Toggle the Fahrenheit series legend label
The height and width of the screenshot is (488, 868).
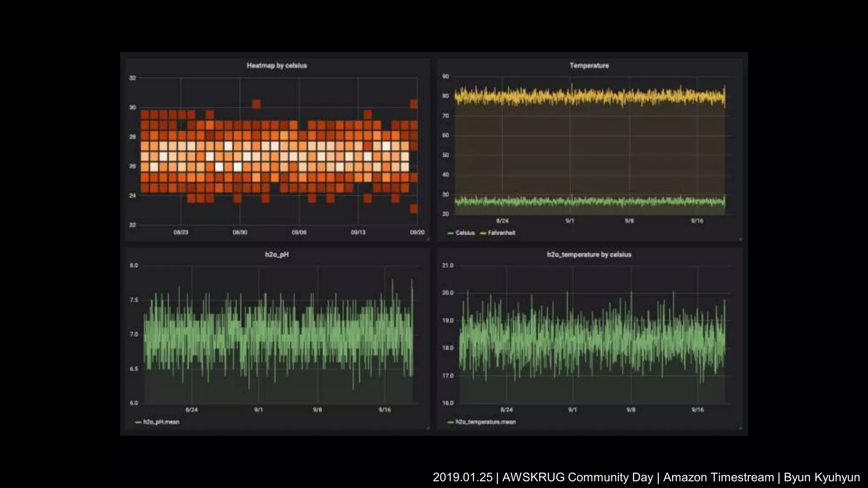click(501, 233)
